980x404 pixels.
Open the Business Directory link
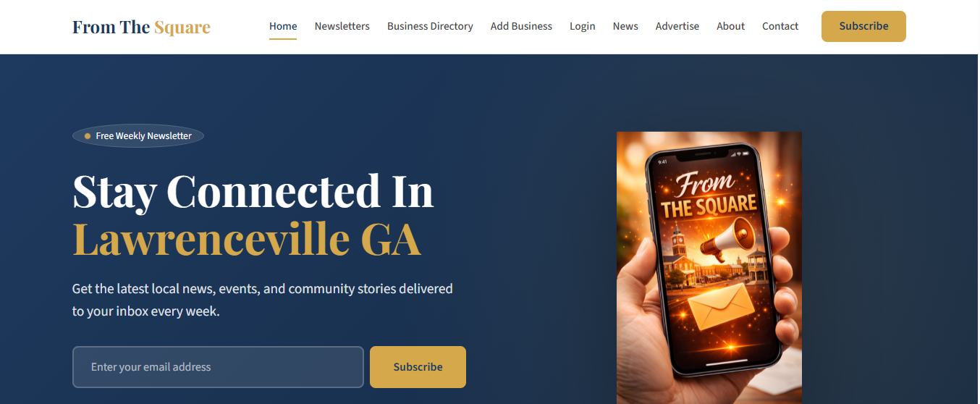pyautogui.click(x=430, y=26)
